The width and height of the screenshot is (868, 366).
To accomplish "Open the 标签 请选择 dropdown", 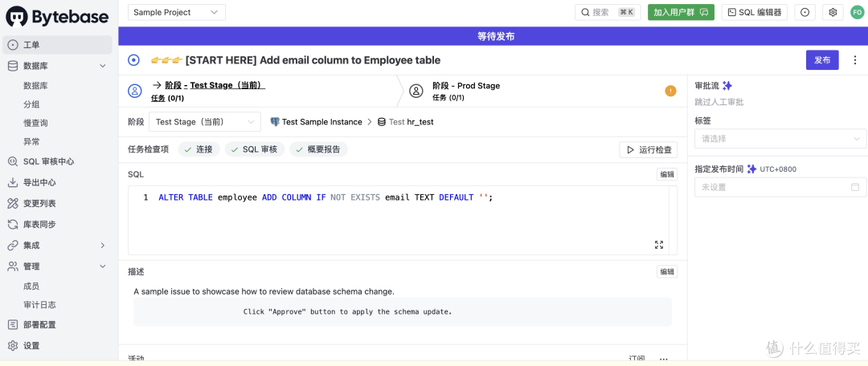I will pos(780,139).
